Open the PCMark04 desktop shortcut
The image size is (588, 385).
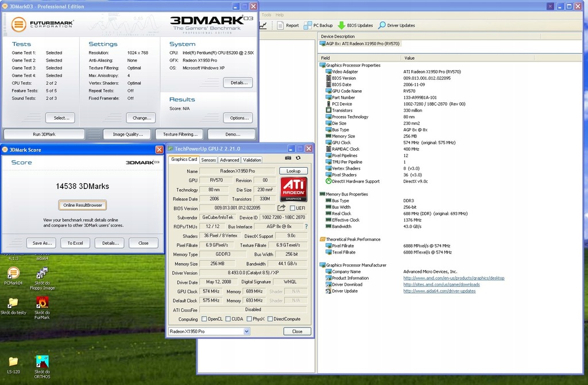pyautogui.click(x=13, y=274)
